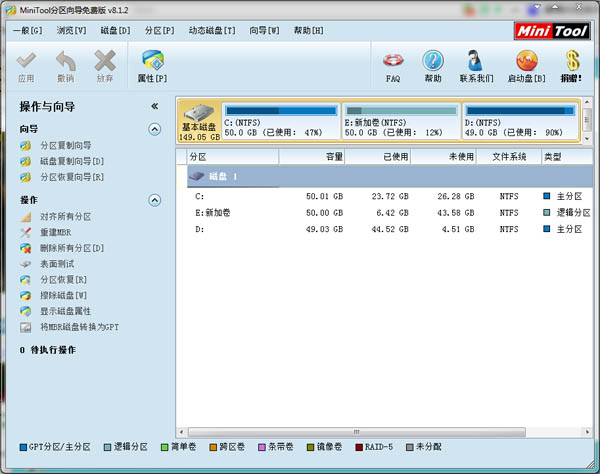Click the right arrow of horizontal scrollbar
Image resolution: width=600 pixels, height=474 pixels.
587,432
